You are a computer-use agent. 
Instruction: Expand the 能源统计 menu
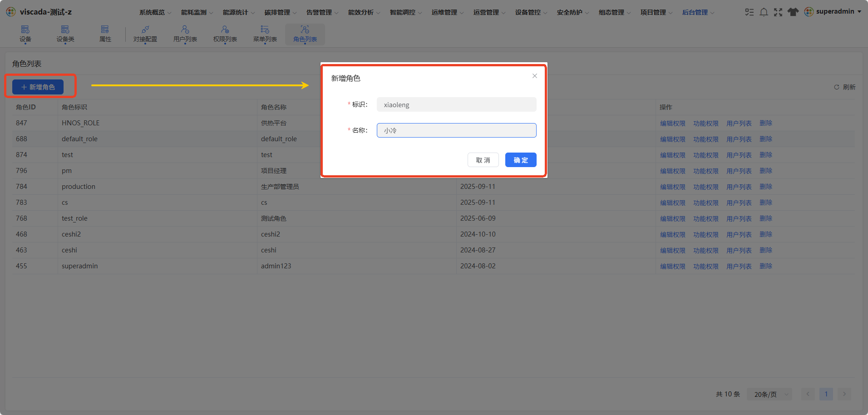(239, 12)
